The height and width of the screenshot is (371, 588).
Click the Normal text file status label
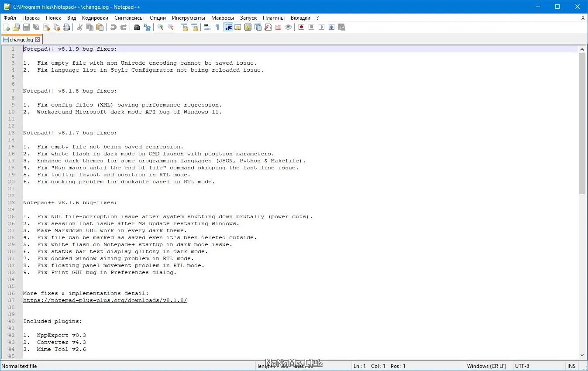point(19,366)
